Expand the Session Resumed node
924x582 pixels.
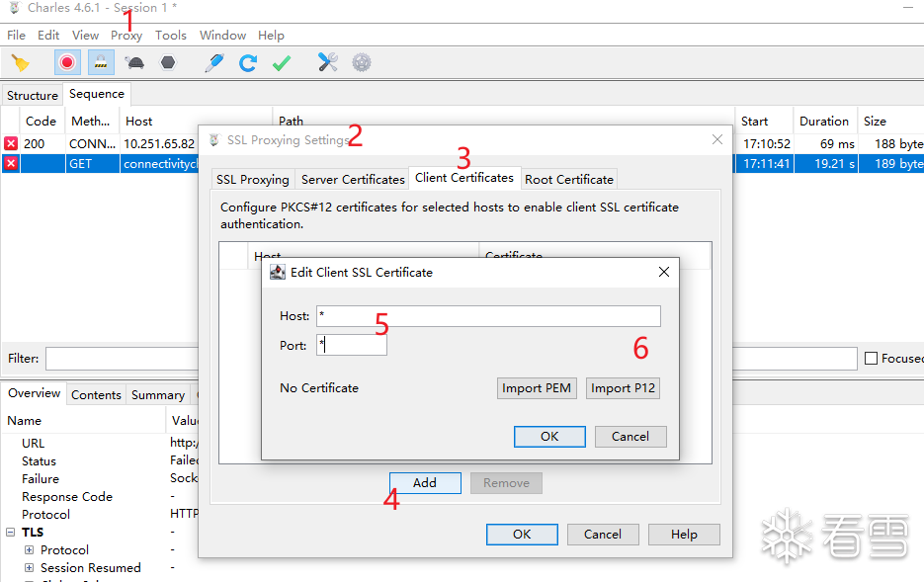pos(29,568)
